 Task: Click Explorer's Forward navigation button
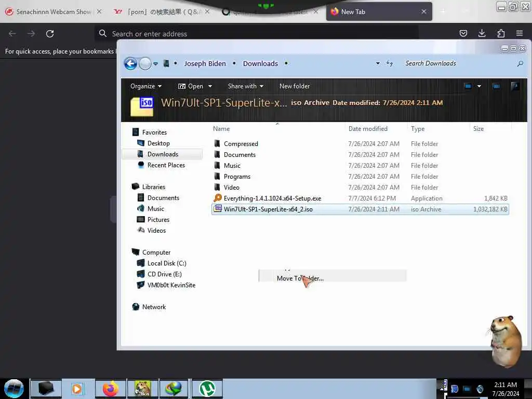coord(145,63)
